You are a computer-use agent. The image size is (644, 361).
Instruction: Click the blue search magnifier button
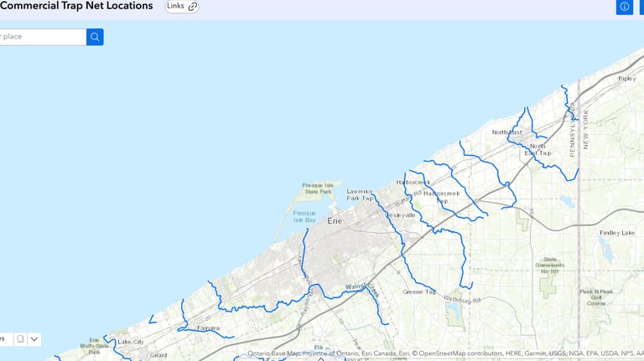point(95,37)
